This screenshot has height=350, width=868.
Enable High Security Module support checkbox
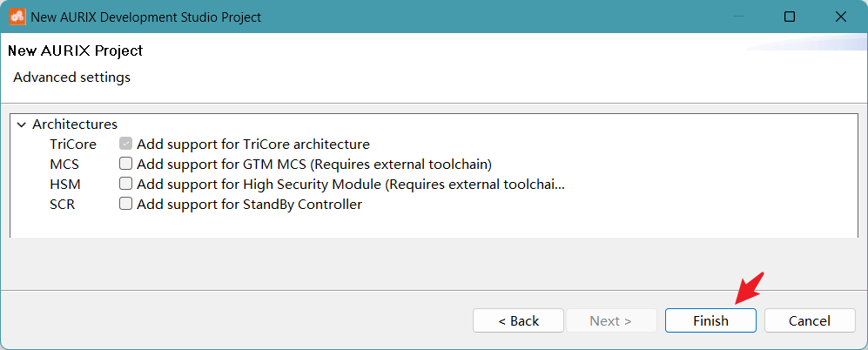(x=126, y=184)
